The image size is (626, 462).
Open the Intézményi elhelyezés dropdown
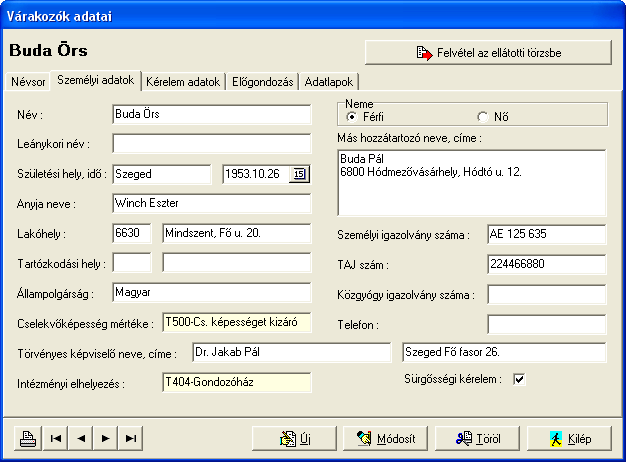236,382
